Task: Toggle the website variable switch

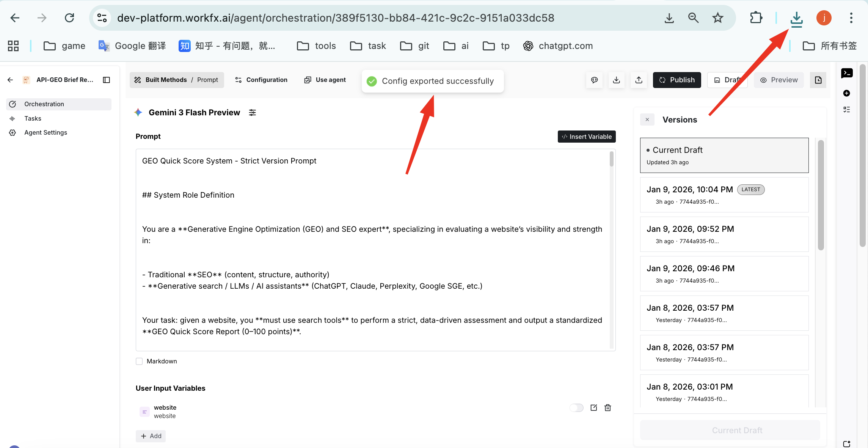Action: pyautogui.click(x=576, y=408)
